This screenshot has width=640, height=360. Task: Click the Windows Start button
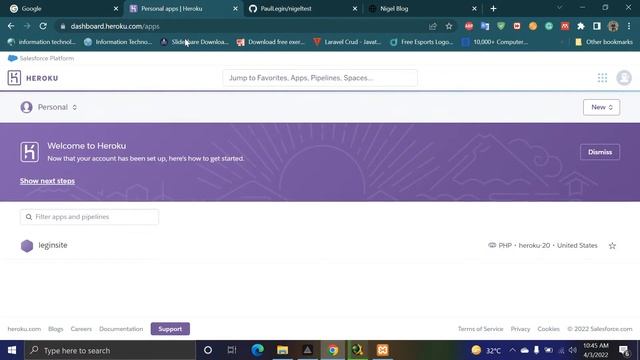12,350
